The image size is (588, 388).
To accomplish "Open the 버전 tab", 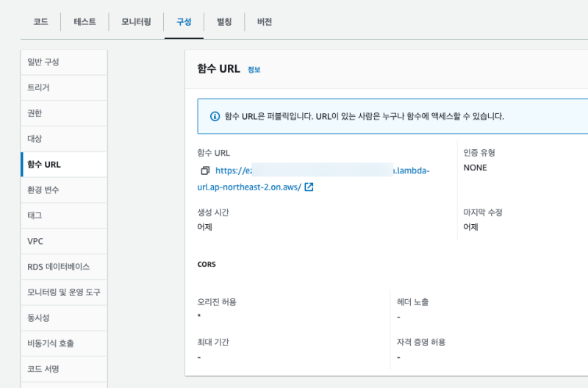I will (x=265, y=22).
